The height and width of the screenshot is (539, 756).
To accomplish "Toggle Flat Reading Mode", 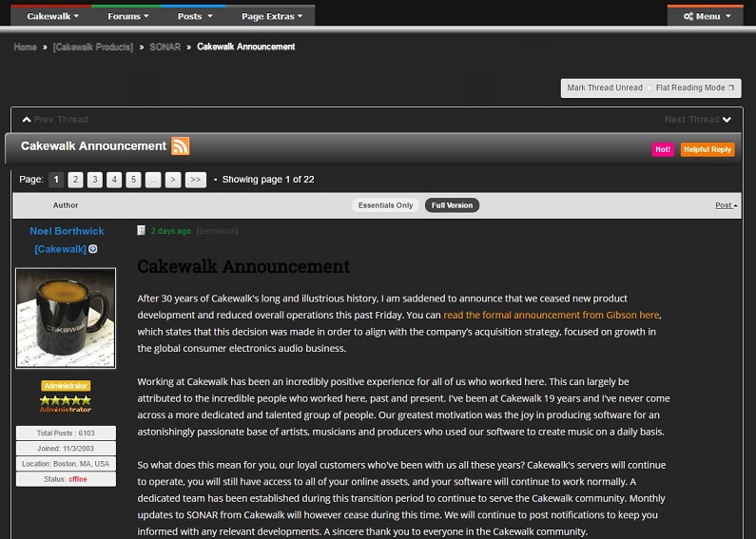I will click(x=694, y=87).
